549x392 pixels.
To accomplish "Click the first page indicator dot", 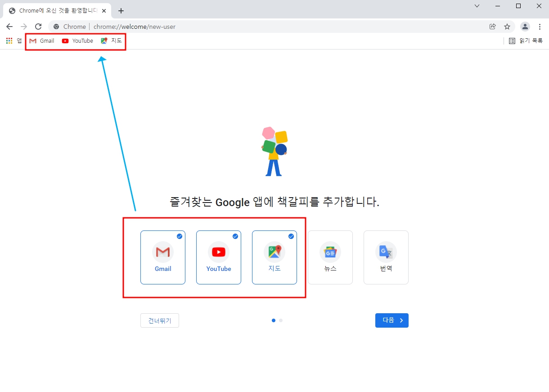I will tap(274, 320).
